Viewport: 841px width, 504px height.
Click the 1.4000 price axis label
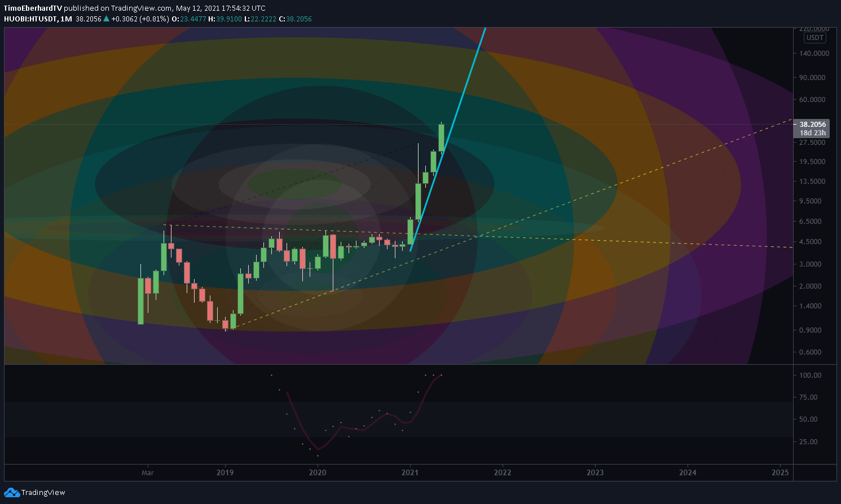[x=811, y=306]
